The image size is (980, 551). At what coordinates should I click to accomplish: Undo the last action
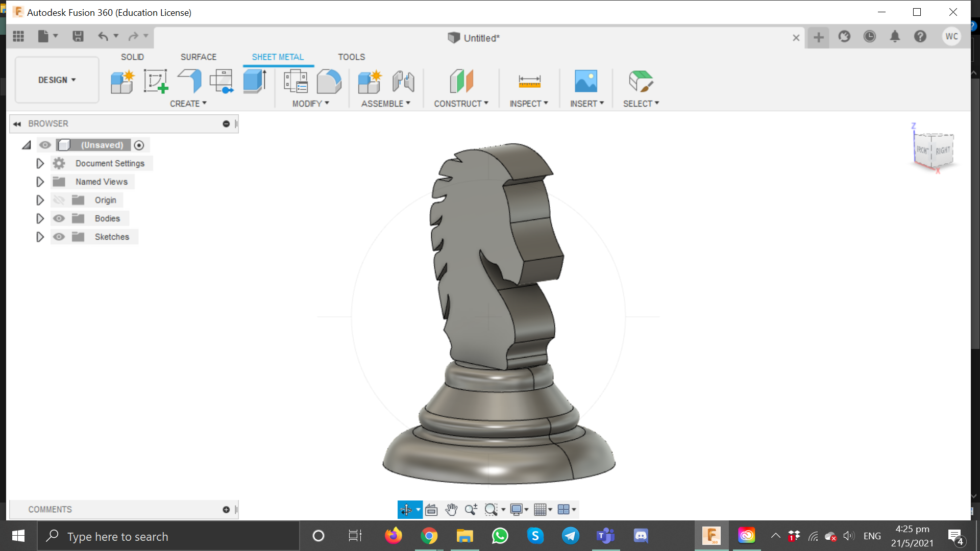[104, 36]
